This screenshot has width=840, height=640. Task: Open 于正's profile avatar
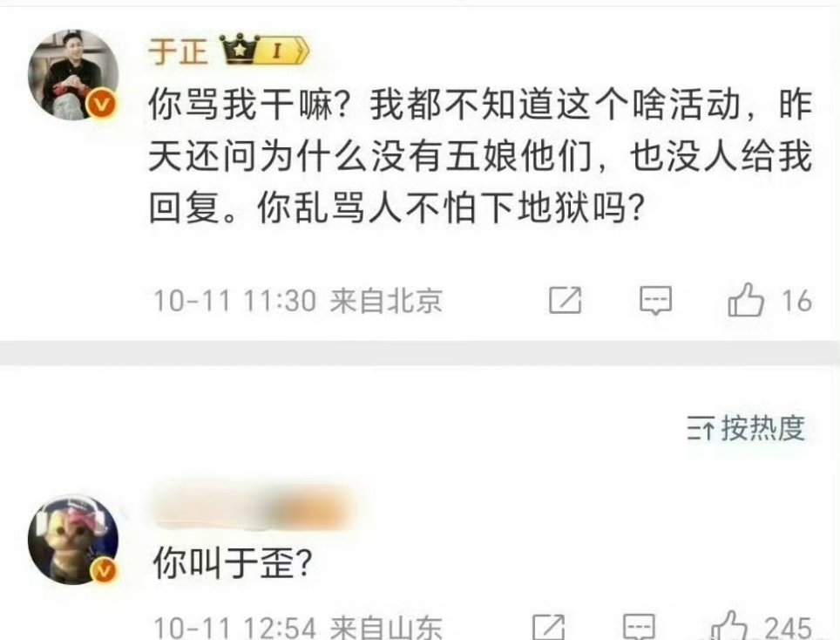pos(73,74)
